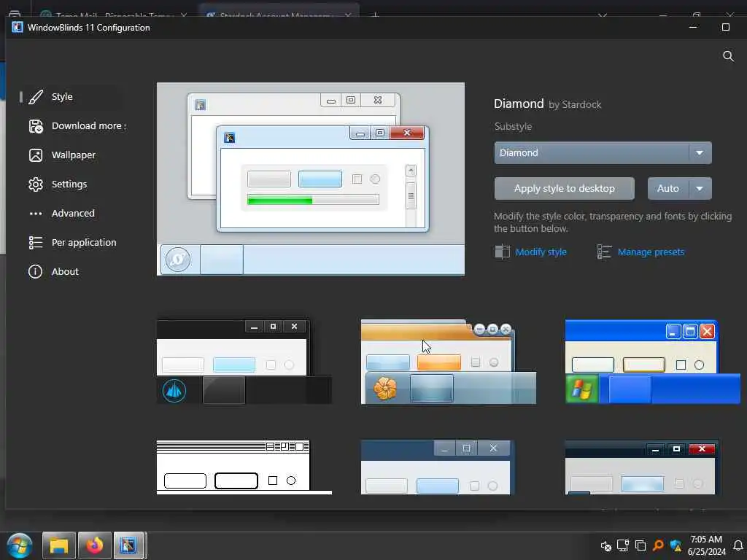Select the Windows XP blue style thumbnail
This screenshot has width=747, height=560.
pos(653,362)
